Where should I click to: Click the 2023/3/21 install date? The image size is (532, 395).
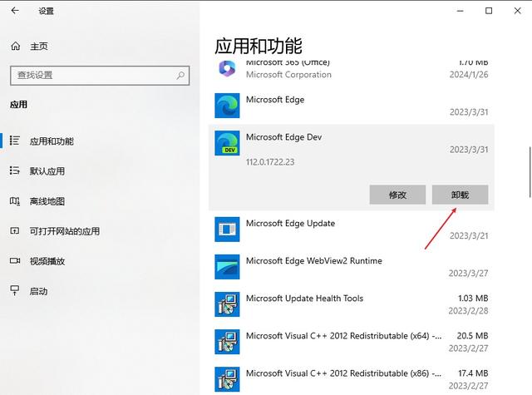[x=469, y=236]
